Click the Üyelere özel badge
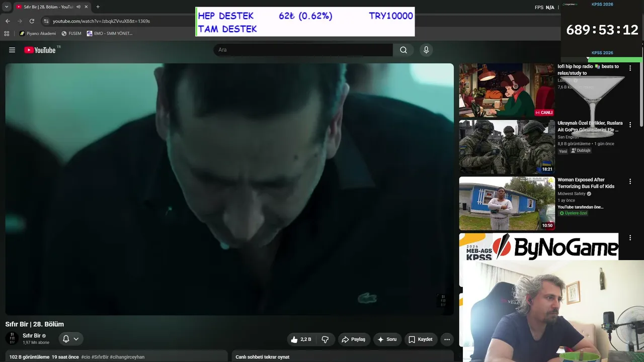The width and height of the screenshot is (644, 362). pos(573,213)
